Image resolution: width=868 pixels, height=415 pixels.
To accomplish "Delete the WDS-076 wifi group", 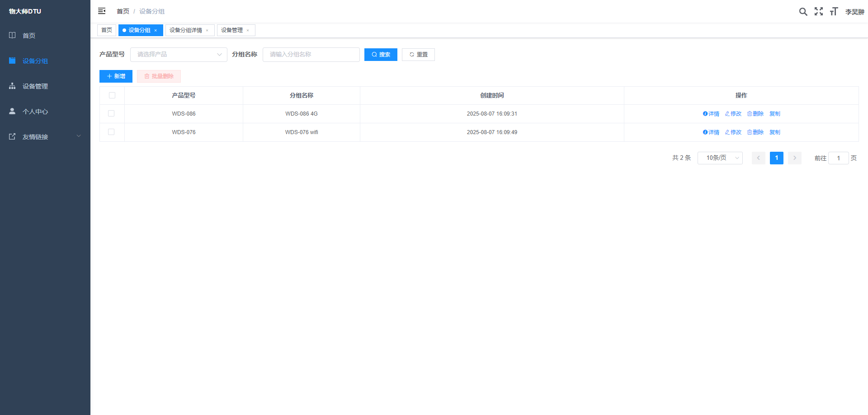I will [755, 132].
